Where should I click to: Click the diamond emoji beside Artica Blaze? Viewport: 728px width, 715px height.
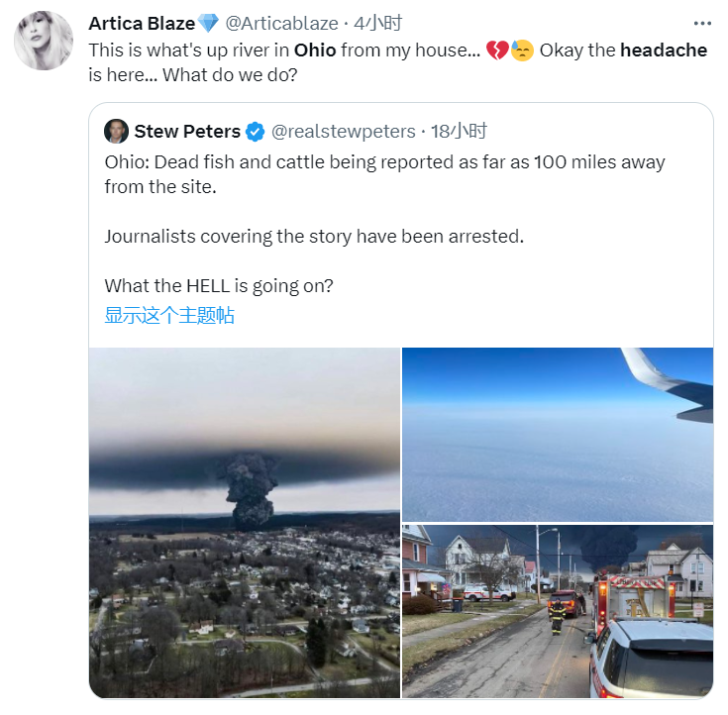[208, 23]
